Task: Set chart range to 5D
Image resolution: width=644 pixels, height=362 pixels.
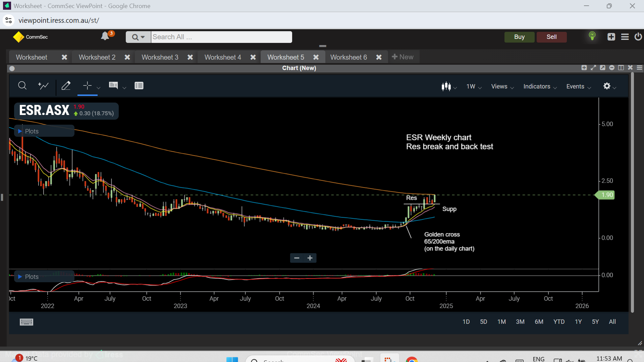Action: click(484, 322)
